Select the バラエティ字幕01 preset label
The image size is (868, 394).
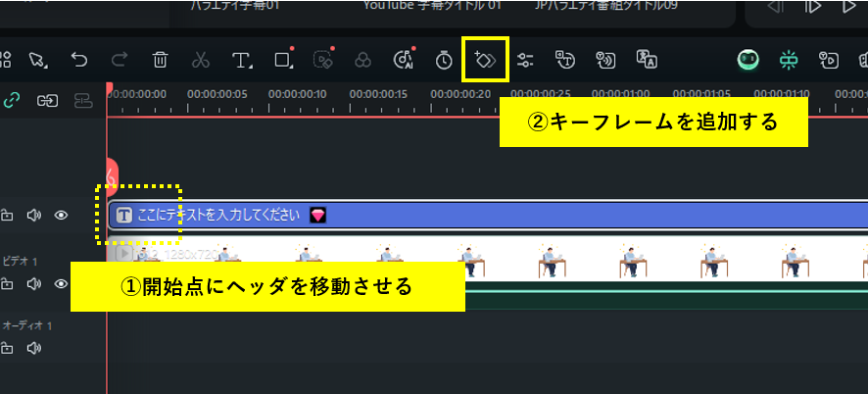click(x=234, y=6)
